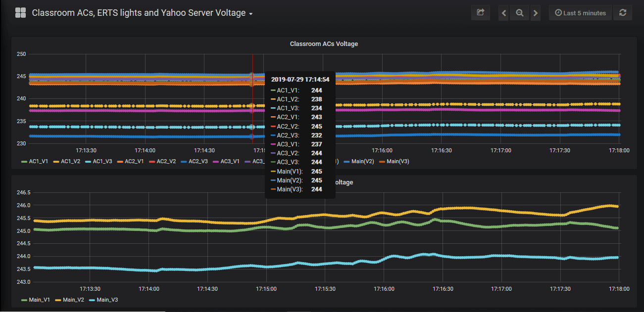Shift time range forward with right arrow
Screen dimensions: 644x312
[x=536, y=13]
